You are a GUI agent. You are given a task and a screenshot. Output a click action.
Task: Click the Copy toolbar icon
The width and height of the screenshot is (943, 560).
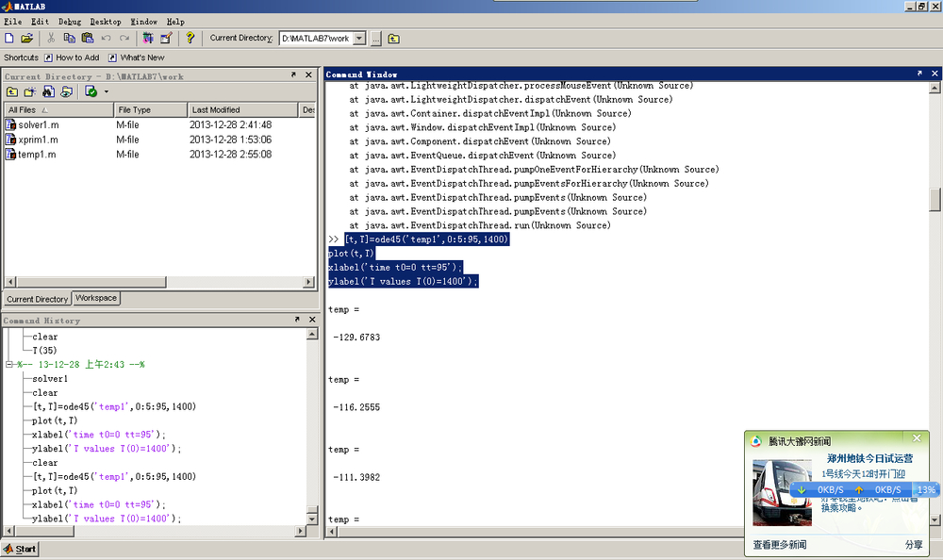click(x=69, y=39)
